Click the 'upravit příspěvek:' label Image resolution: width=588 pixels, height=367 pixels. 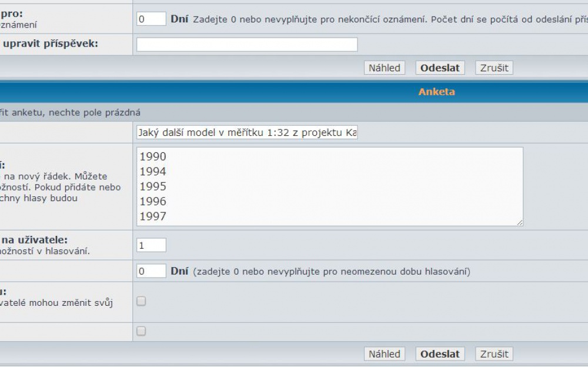click(x=50, y=44)
